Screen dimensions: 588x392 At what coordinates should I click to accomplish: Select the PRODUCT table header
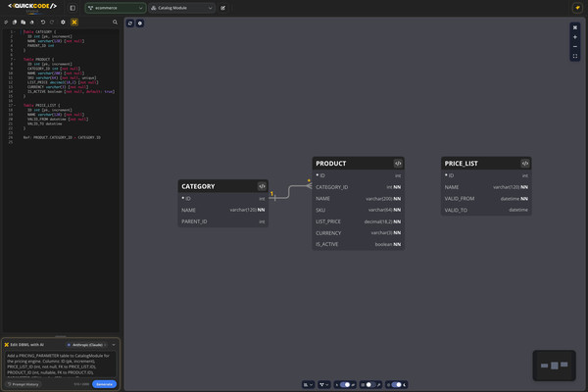point(358,164)
